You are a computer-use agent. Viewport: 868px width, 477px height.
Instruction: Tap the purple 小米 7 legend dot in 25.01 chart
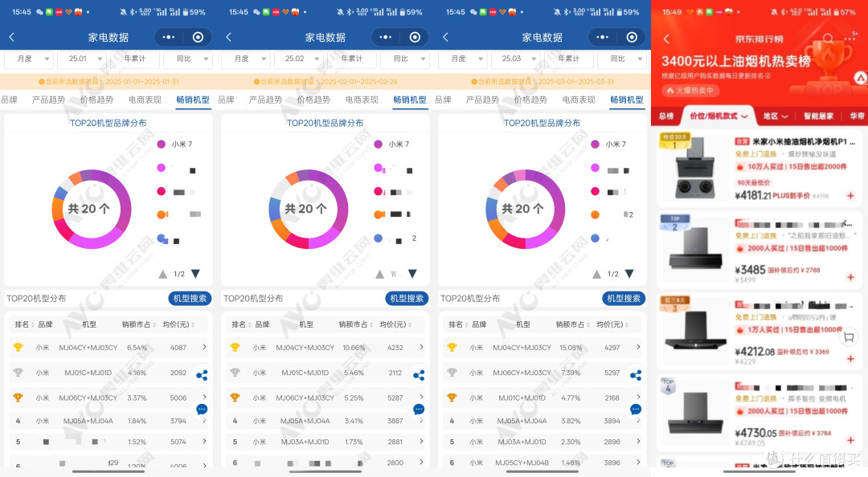click(x=161, y=144)
